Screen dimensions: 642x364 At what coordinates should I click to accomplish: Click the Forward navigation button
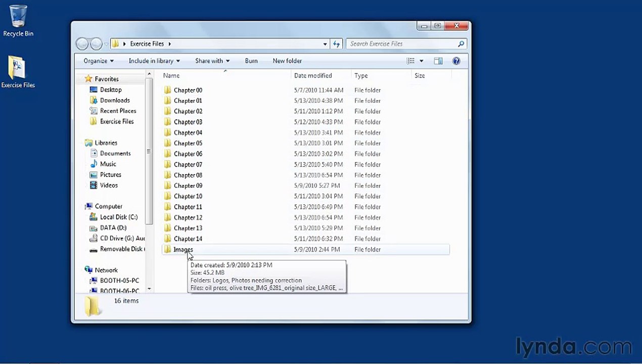96,44
